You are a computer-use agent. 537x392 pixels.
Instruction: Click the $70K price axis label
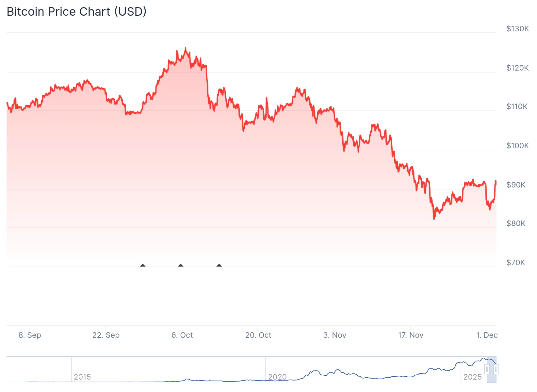point(515,263)
